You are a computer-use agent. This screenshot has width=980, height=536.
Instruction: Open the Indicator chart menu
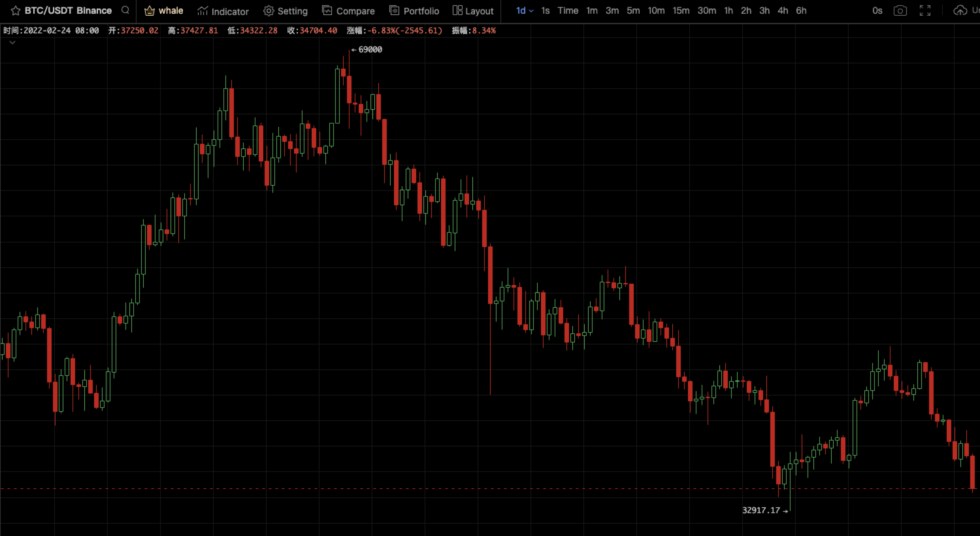(223, 11)
